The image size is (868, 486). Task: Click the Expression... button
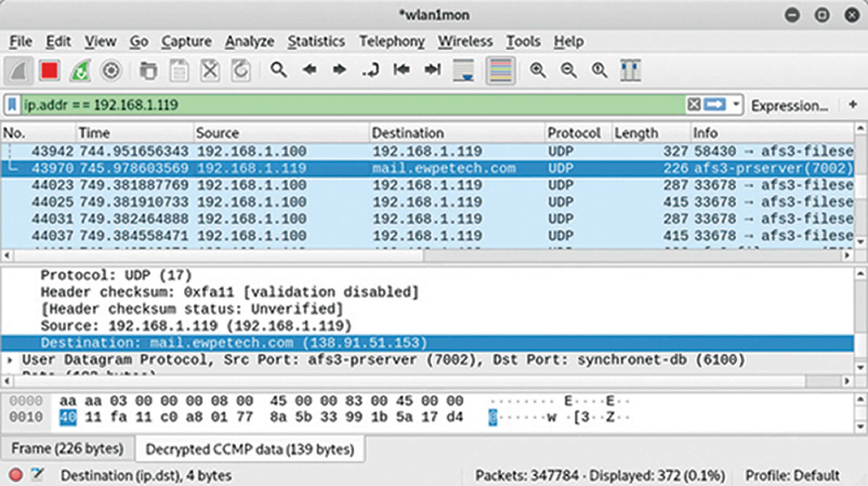coord(790,106)
